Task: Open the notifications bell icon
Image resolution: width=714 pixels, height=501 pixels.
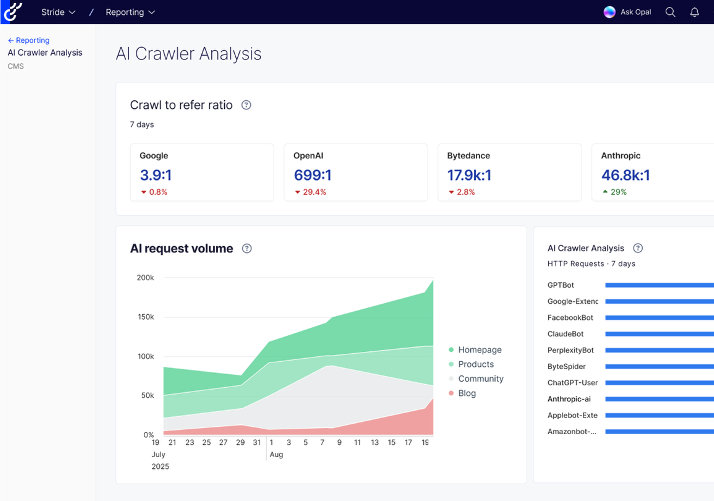Action: pyautogui.click(x=695, y=12)
